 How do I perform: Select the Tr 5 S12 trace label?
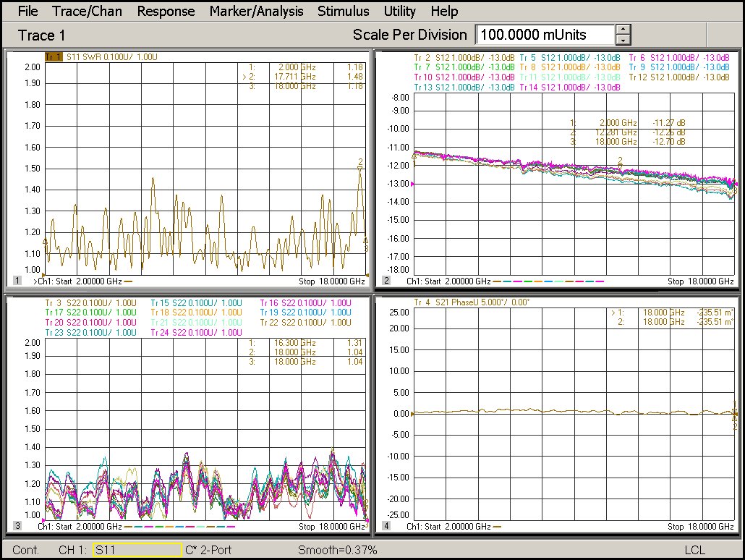(x=570, y=58)
